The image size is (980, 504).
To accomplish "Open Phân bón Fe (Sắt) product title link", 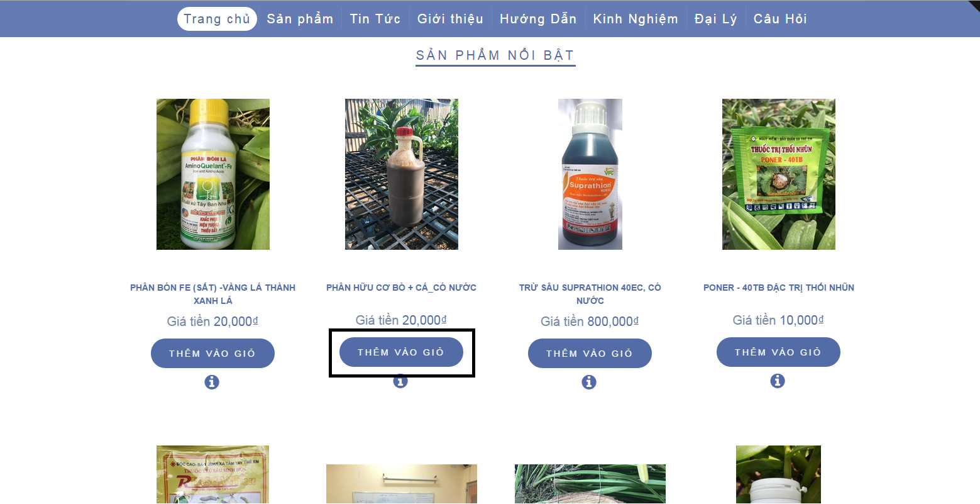I will [212, 294].
